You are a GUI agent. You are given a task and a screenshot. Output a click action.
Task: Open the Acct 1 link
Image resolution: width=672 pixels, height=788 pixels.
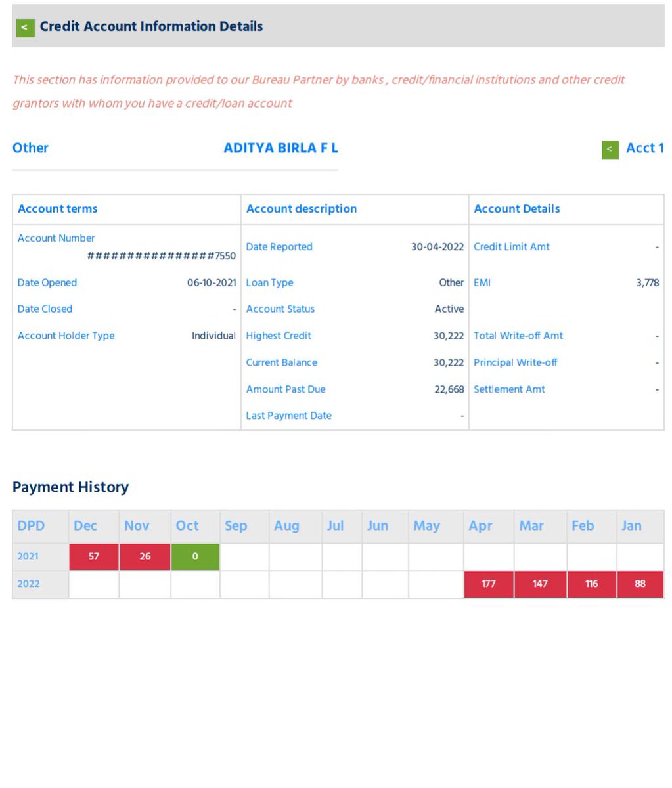coord(644,148)
